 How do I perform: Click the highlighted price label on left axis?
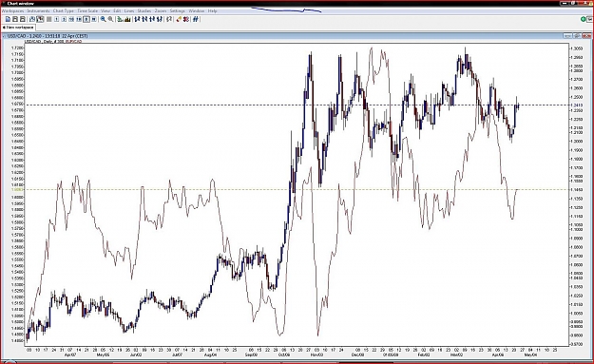coord(17,189)
